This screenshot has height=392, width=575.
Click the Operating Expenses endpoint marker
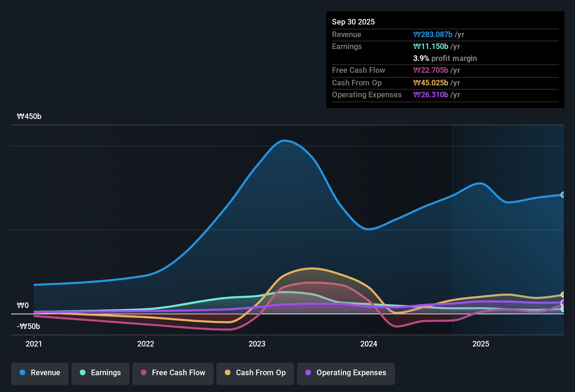point(563,303)
